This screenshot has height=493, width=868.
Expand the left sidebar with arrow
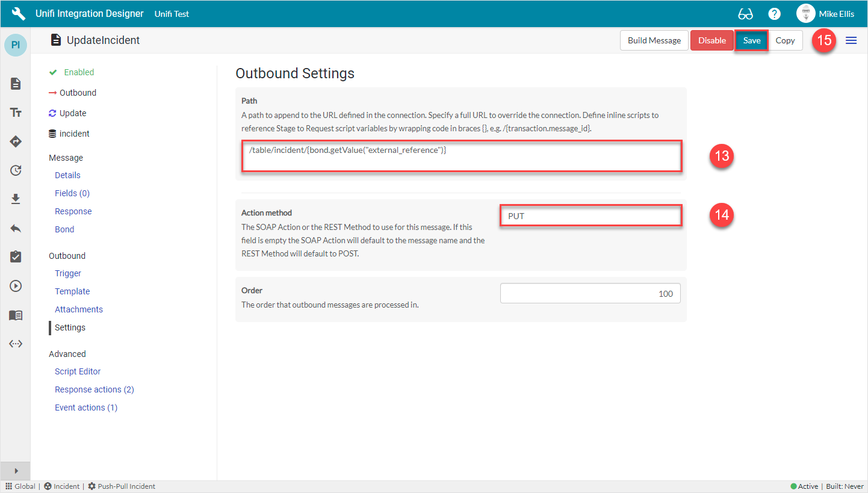[16, 471]
